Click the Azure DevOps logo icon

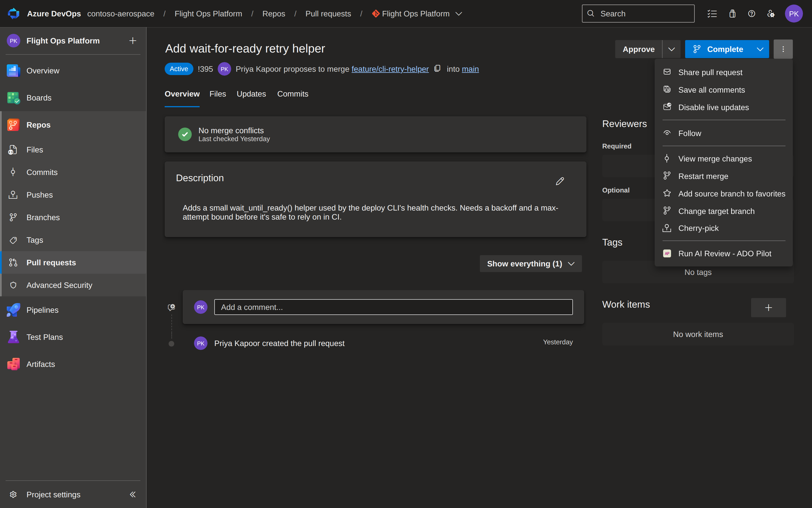click(x=14, y=14)
